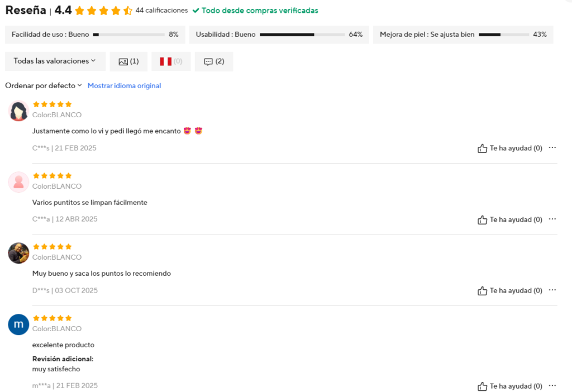The height and width of the screenshot is (392, 572).
Task: Open three-dot menu on m***a review
Action: [552, 386]
